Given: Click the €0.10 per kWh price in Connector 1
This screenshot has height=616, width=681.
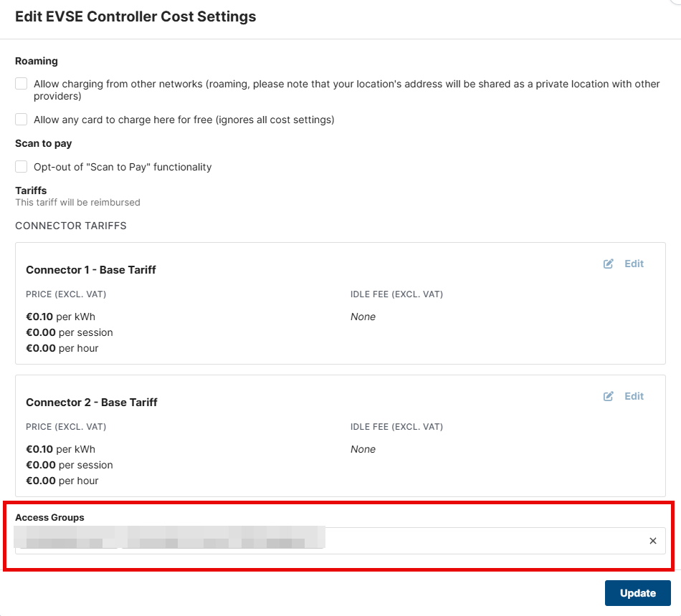Looking at the screenshot, I should point(61,317).
